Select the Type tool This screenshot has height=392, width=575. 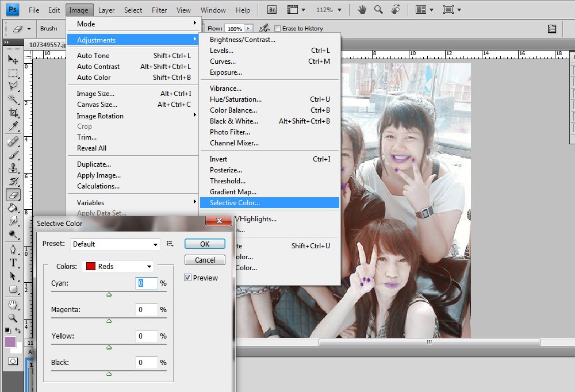[x=13, y=263]
